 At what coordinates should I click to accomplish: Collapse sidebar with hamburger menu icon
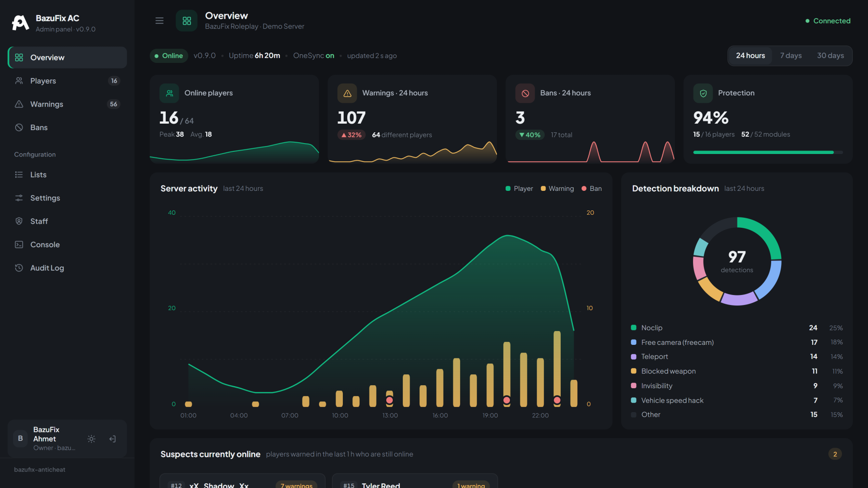click(159, 20)
